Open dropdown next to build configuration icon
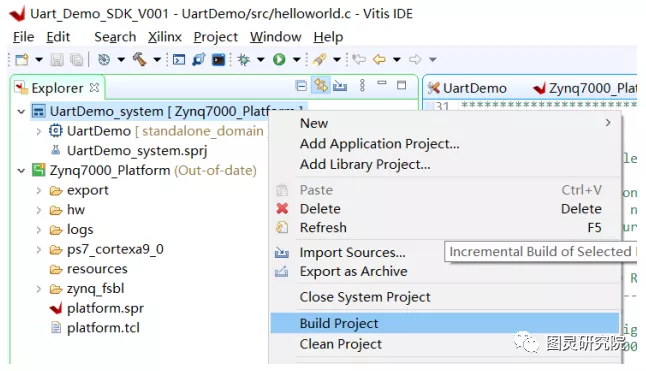The width and height of the screenshot is (646, 371). pos(121,60)
